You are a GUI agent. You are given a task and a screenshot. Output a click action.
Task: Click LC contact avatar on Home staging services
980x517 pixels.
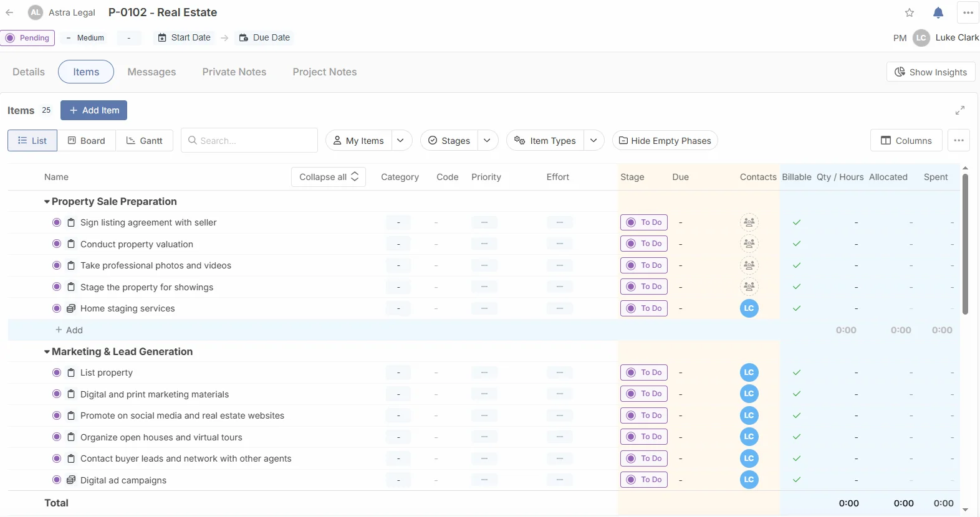(x=749, y=308)
